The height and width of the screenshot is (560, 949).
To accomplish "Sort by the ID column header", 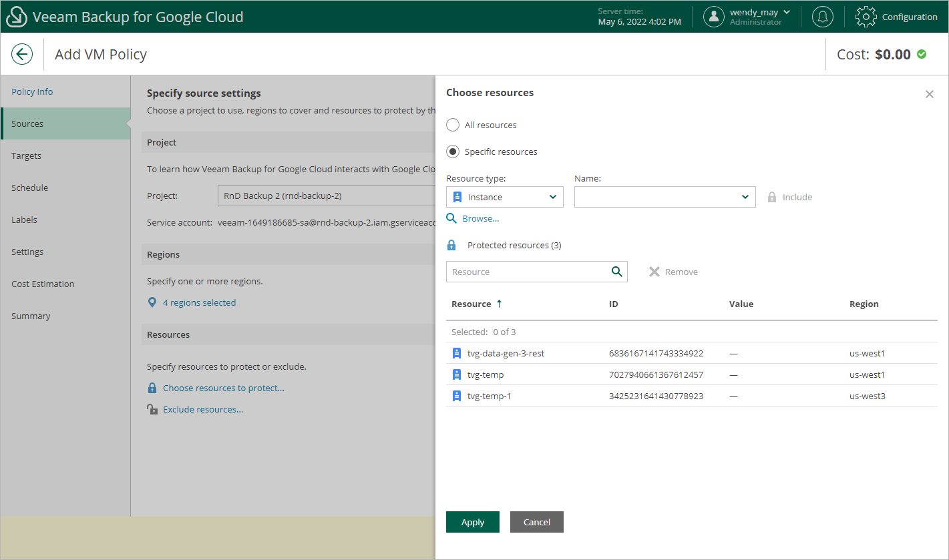I will [614, 304].
